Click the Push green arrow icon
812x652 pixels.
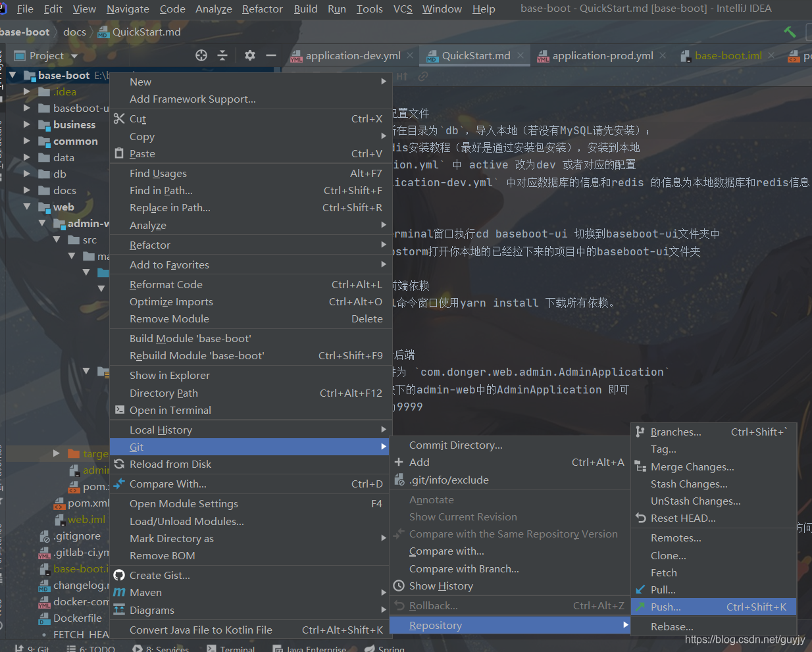[x=640, y=607]
